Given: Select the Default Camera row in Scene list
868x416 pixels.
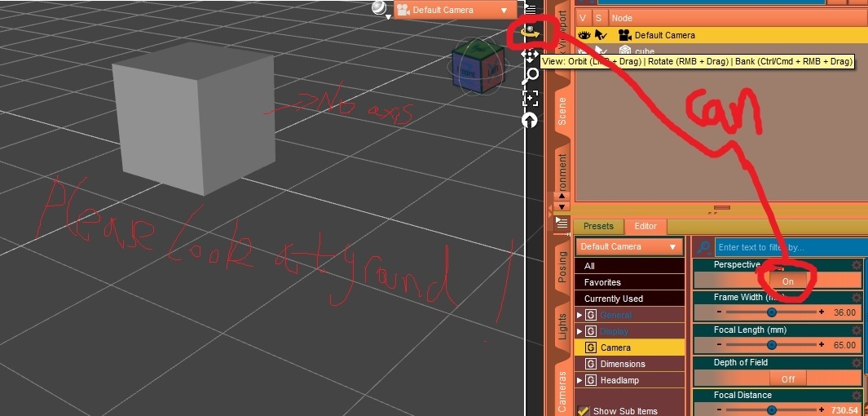Looking at the screenshot, I should pos(721,35).
